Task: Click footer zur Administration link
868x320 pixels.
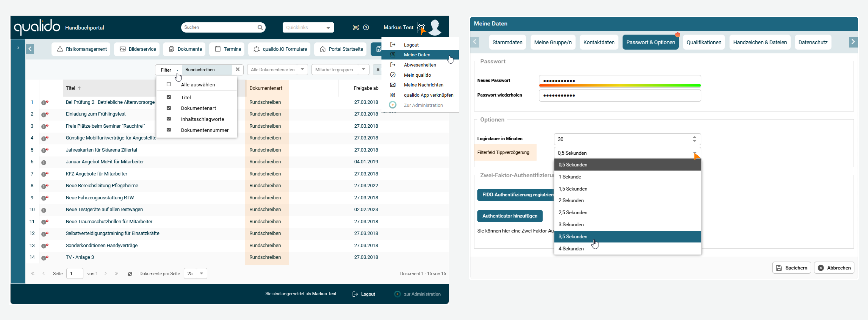Action: tap(418, 294)
